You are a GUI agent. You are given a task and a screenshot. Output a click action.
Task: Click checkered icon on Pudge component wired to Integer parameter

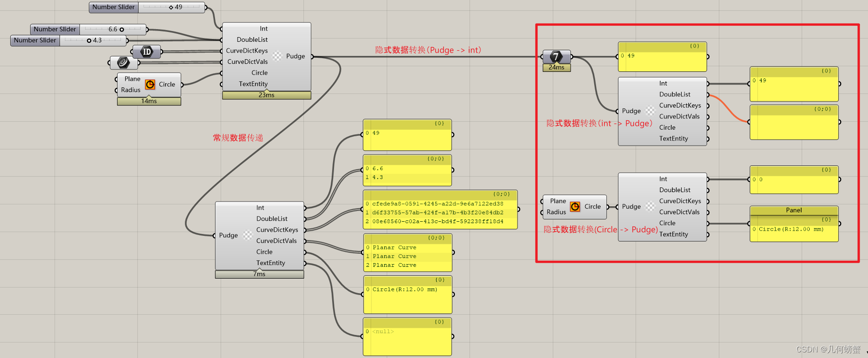pos(650,111)
